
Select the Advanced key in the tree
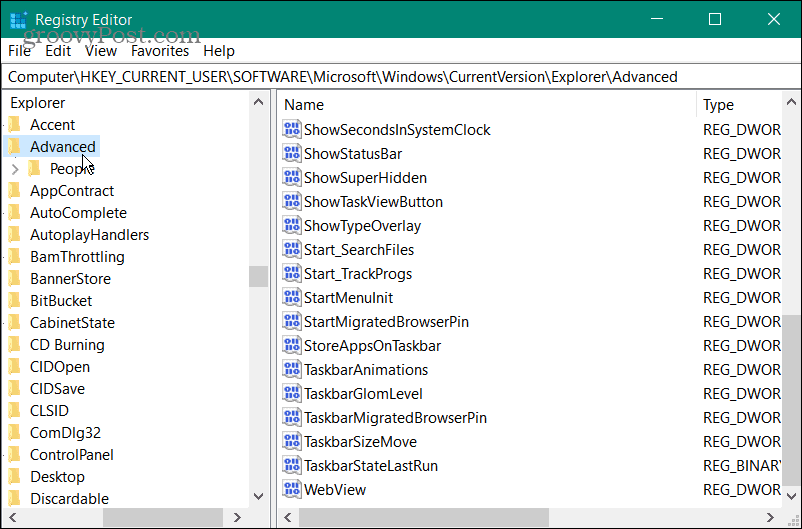tap(62, 147)
